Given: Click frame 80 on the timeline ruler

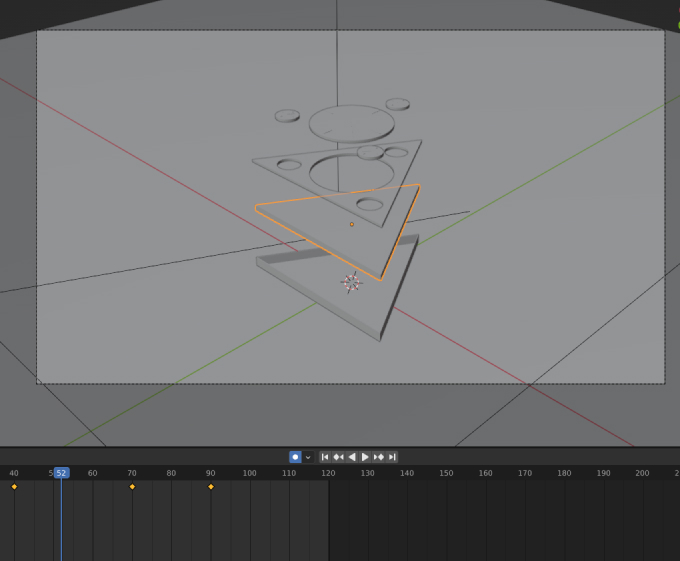Looking at the screenshot, I should click(171, 473).
